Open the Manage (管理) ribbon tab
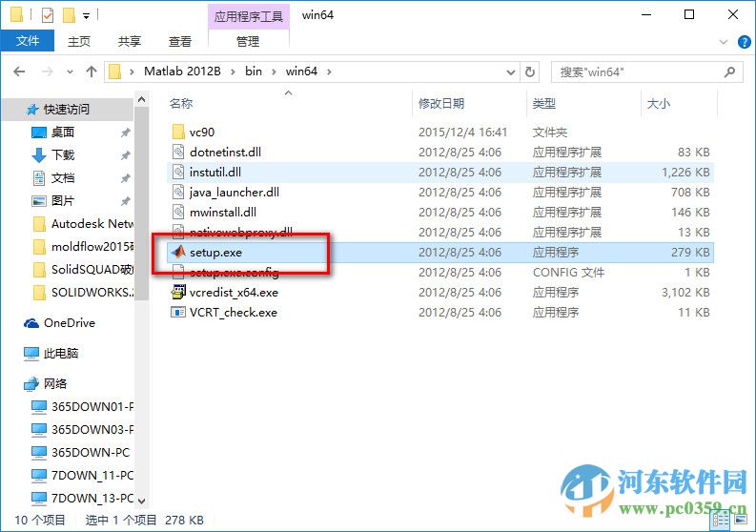Screen dimensions: 756x532 click(248, 42)
